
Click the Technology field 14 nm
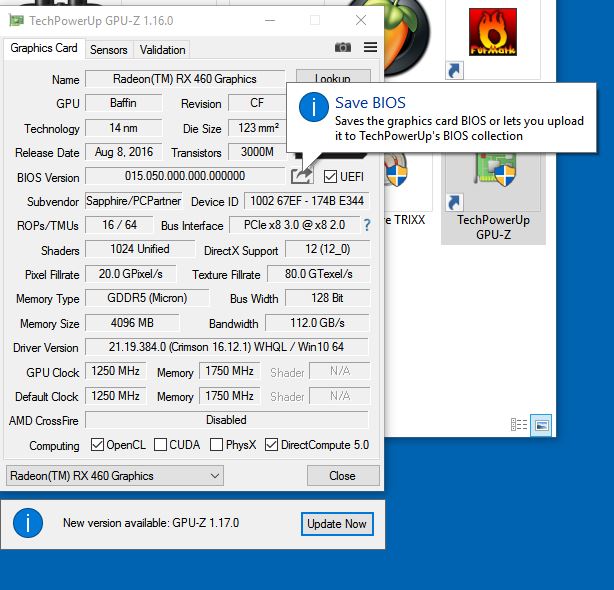point(123,128)
